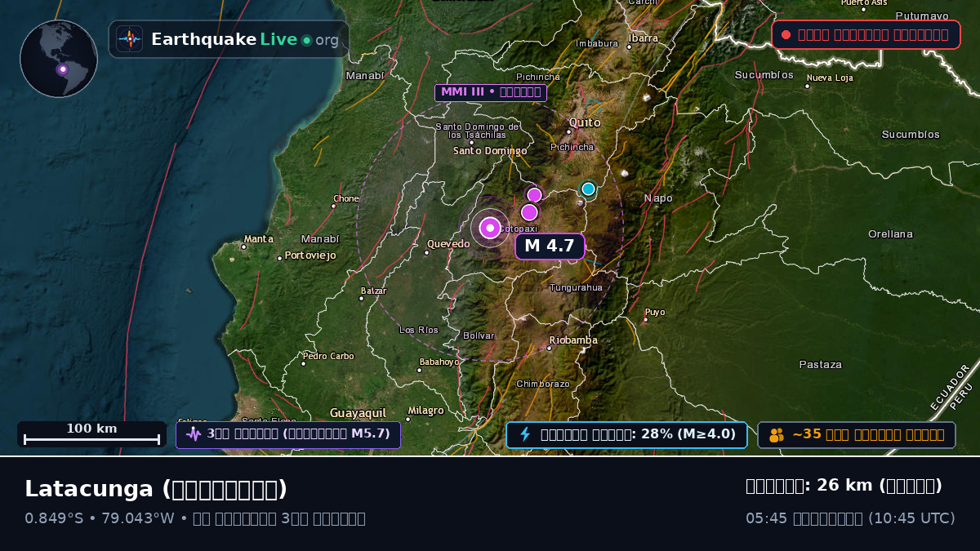Select the M 4.7 epicenter marker

(x=490, y=227)
